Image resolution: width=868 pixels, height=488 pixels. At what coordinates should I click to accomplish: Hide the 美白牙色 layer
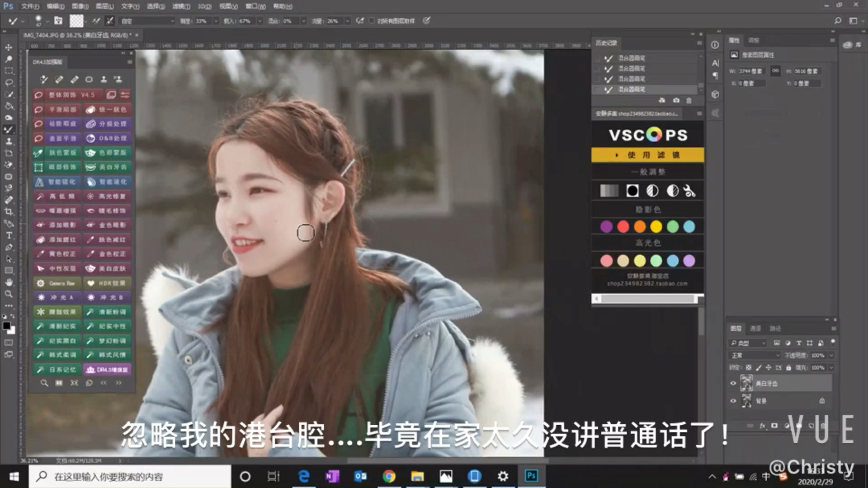tap(733, 383)
